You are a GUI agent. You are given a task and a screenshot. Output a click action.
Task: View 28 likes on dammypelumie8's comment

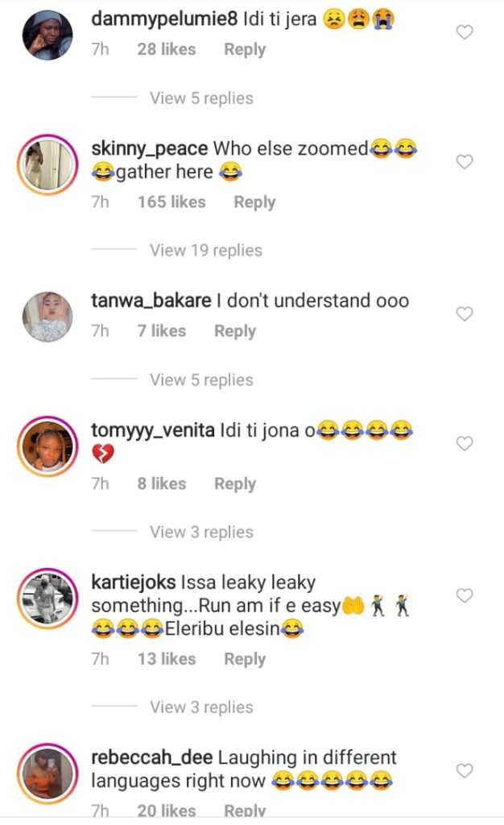click(x=167, y=49)
